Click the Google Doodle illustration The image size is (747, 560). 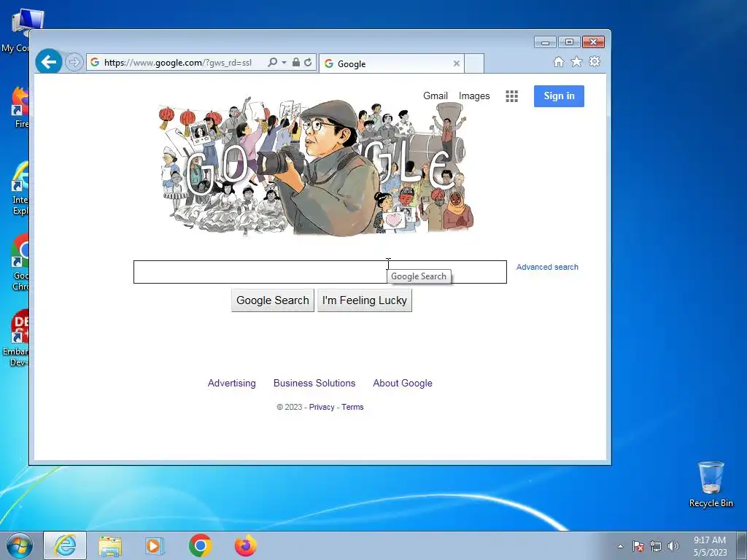click(316, 167)
